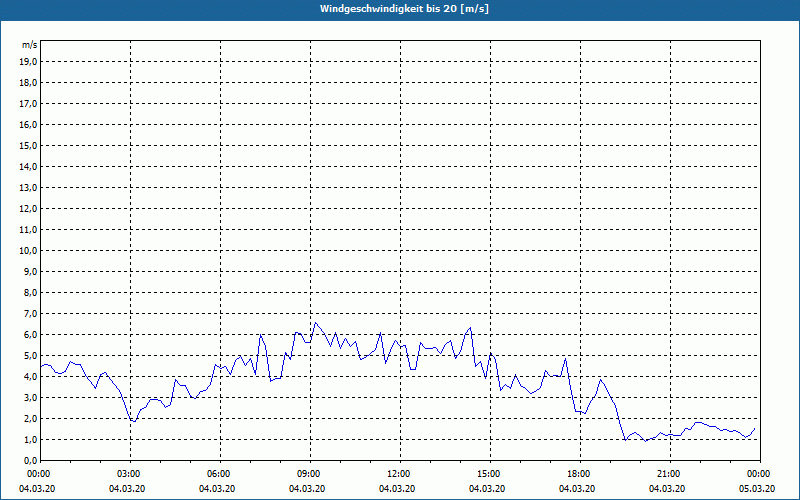Click the 2,0 y-axis label
This screenshot has height=500, width=800.
click(x=30, y=418)
